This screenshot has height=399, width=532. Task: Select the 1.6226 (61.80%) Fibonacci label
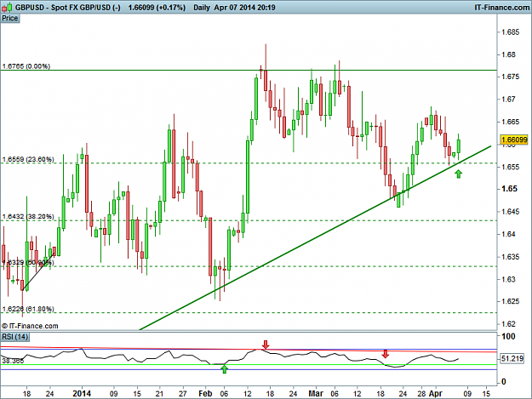(x=28, y=309)
